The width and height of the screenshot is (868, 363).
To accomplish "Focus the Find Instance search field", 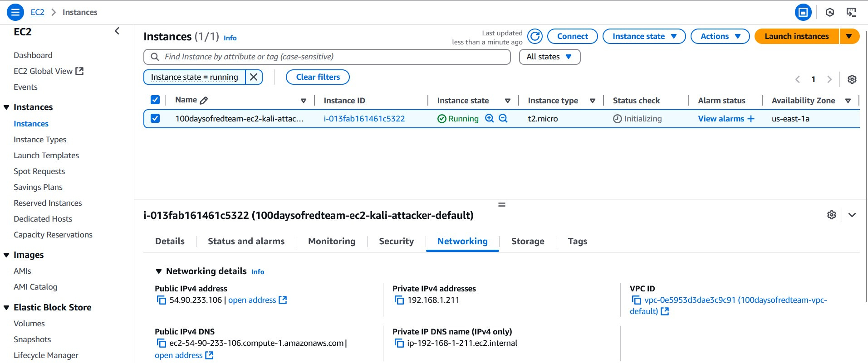I will [327, 57].
